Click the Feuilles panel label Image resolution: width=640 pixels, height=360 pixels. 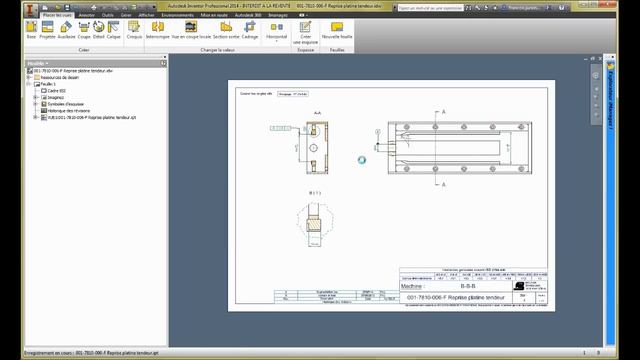(x=337, y=50)
